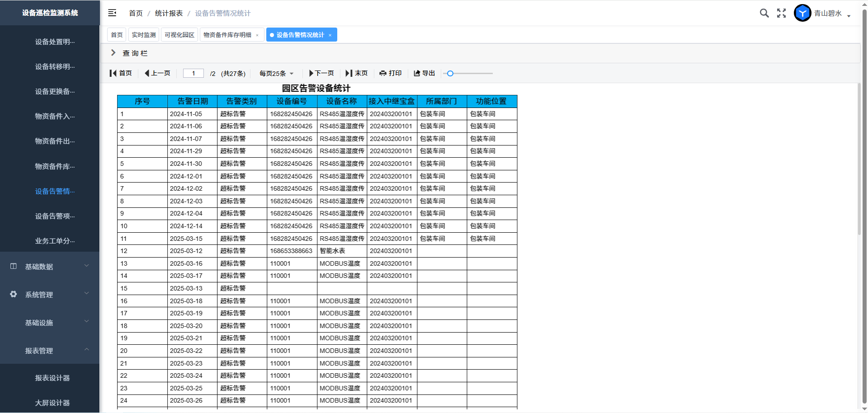Click the zoom slider handle
The height and width of the screenshot is (413, 868).
(450, 73)
